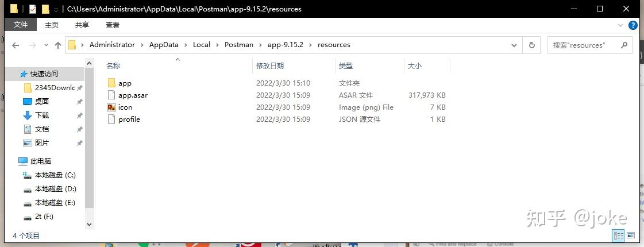Open the blue Help question icon
Viewport: 644px width, 247px height.
pyautogui.click(x=633, y=25)
